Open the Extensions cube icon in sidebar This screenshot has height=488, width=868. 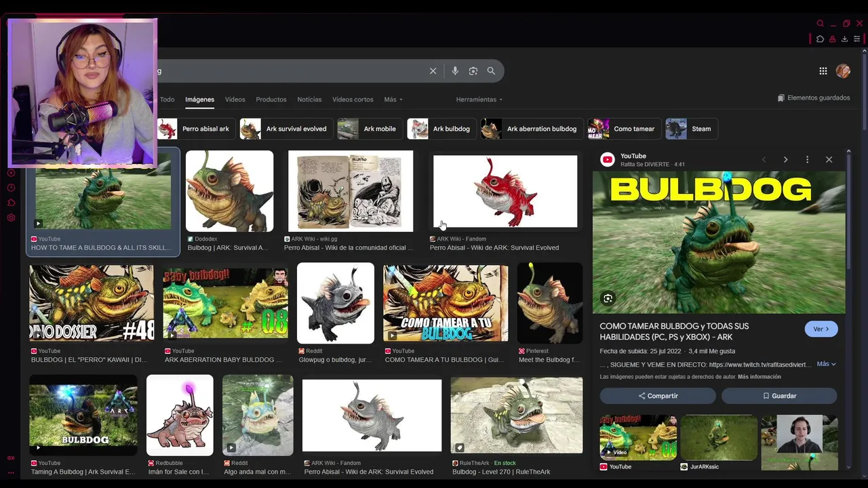[11, 203]
